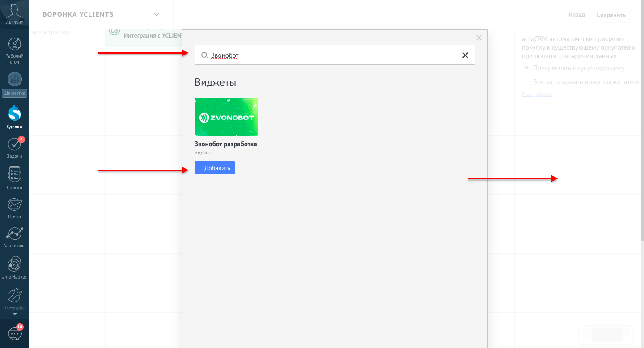The height and width of the screenshot is (348, 644).
Task: Open the Аккаунт profile avatar
Action: pos(14,11)
